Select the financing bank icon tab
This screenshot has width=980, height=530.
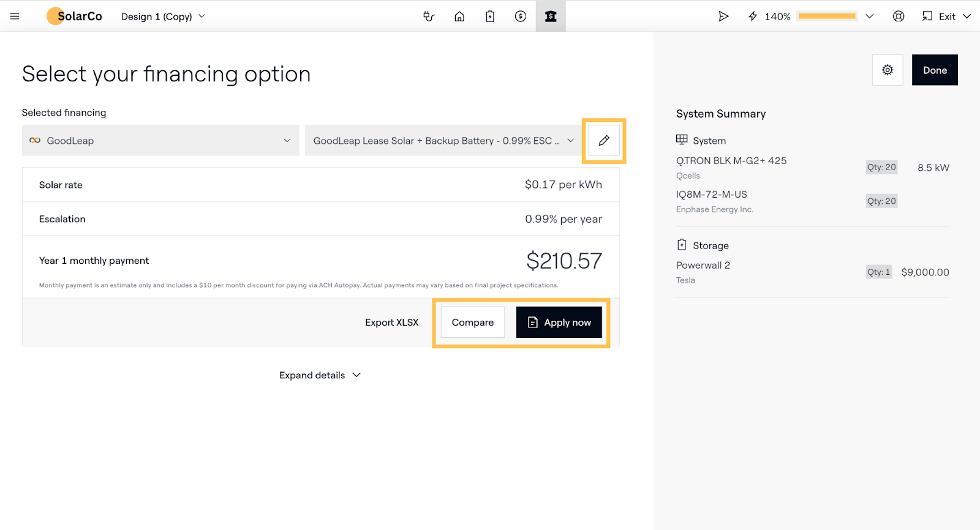(551, 17)
